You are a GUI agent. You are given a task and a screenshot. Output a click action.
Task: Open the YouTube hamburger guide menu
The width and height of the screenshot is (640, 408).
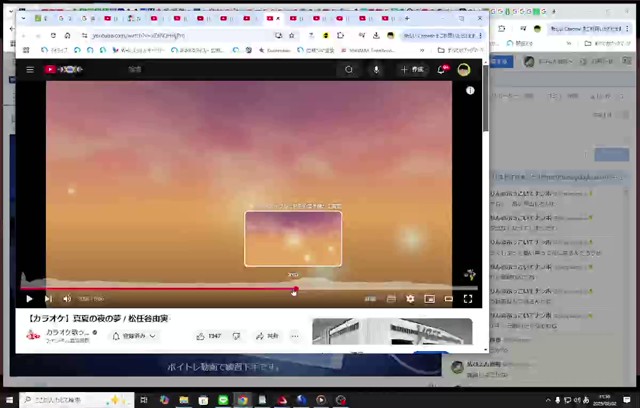pyautogui.click(x=30, y=70)
